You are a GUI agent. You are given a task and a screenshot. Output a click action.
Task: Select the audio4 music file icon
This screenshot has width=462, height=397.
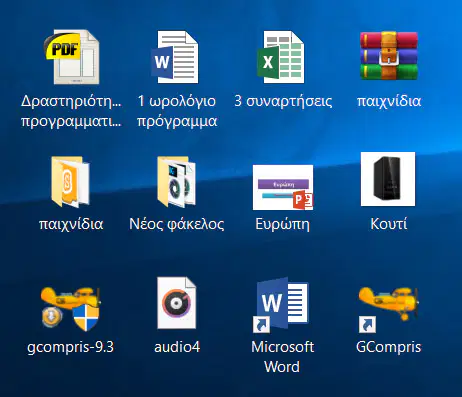tap(177, 303)
